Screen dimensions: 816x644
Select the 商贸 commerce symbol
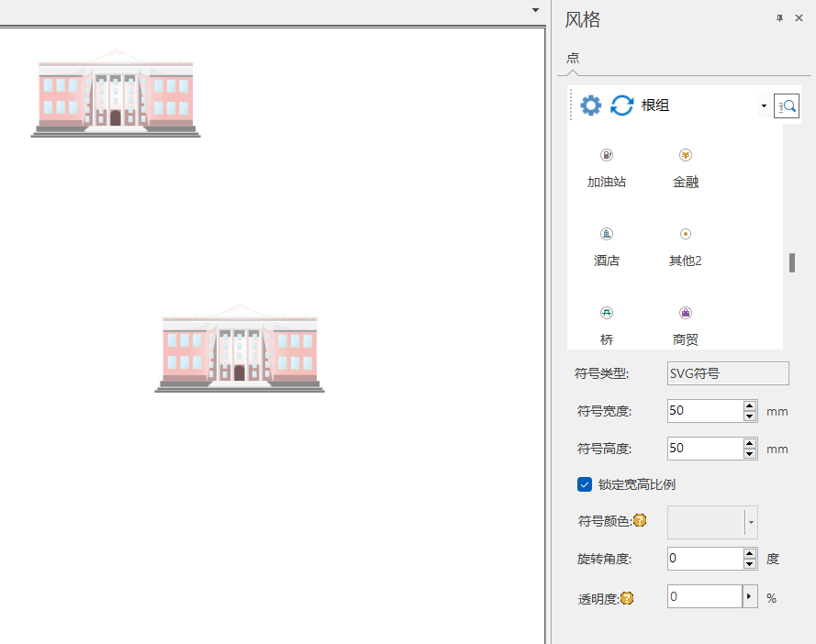click(x=686, y=327)
